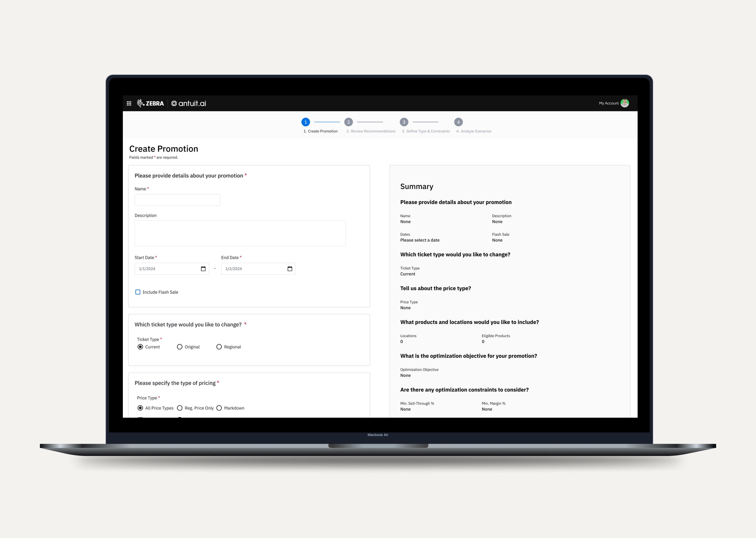Select the Regional ticket type
The height and width of the screenshot is (538, 756).
click(219, 346)
